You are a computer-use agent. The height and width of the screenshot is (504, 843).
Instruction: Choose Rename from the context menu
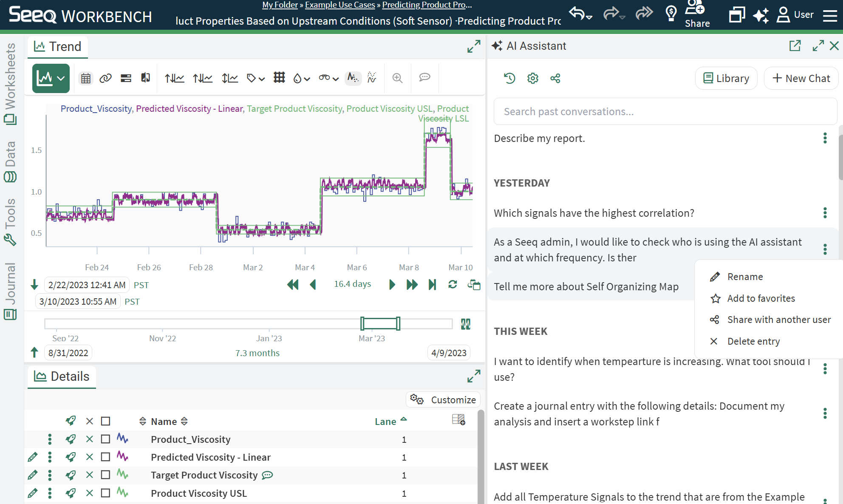[745, 277]
